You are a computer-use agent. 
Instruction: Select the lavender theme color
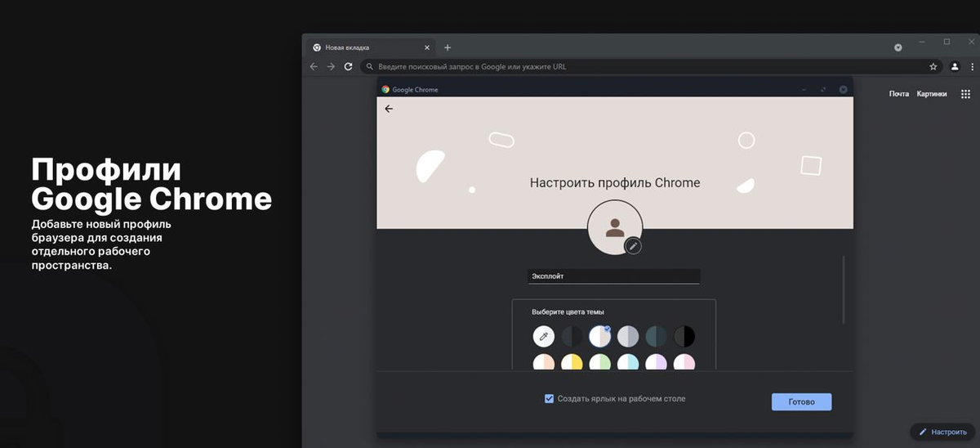(x=657, y=362)
